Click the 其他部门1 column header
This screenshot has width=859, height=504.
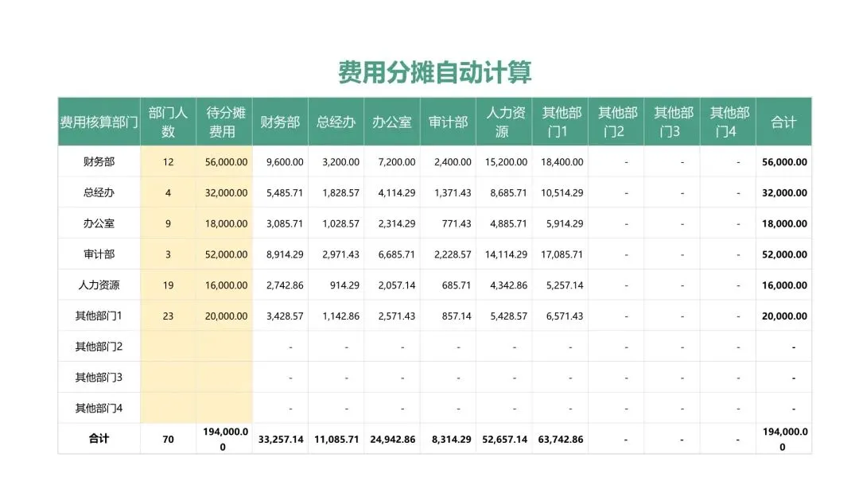[560, 122]
